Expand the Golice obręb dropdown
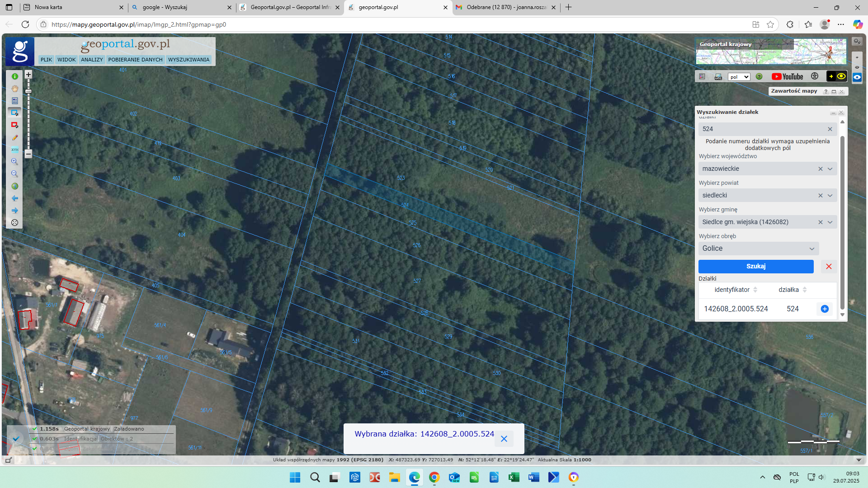 811,249
